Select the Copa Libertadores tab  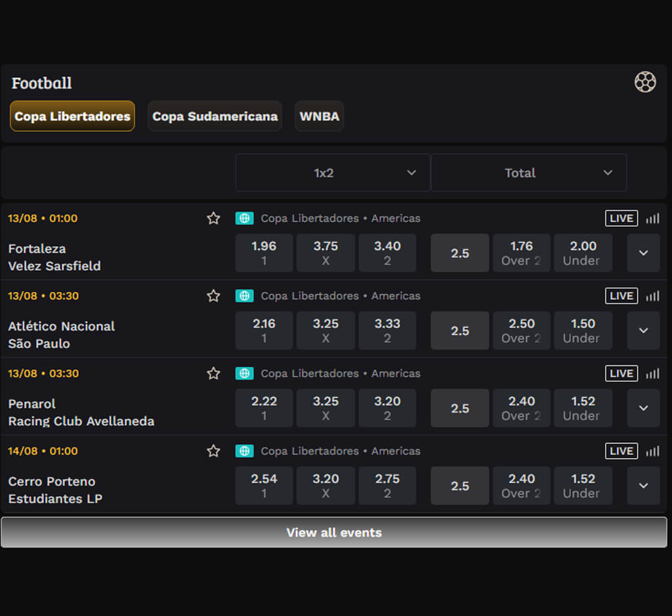pyautogui.click(x=72, y=116)
